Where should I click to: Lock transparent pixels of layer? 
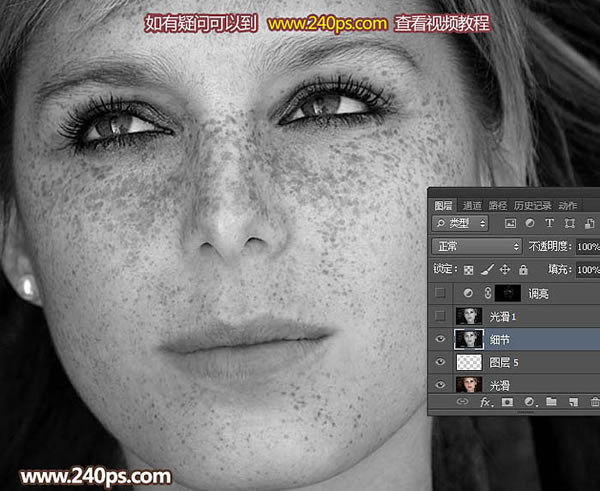click(x=469, y=270)
